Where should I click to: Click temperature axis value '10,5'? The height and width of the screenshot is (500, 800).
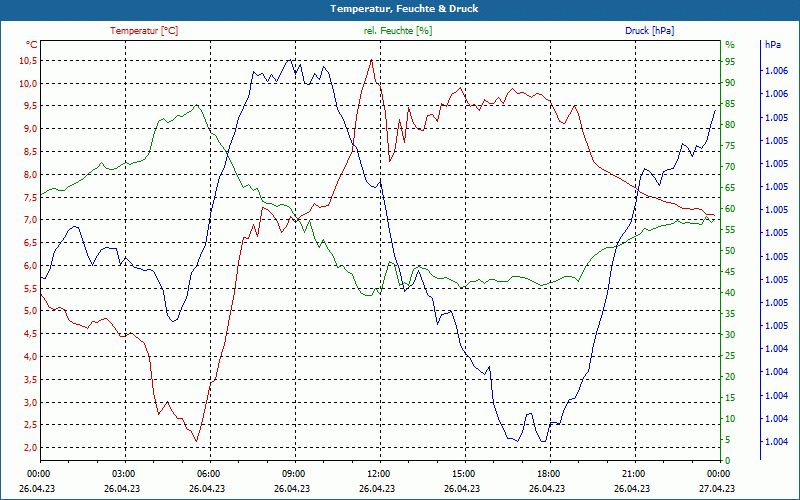pos(28,61)
